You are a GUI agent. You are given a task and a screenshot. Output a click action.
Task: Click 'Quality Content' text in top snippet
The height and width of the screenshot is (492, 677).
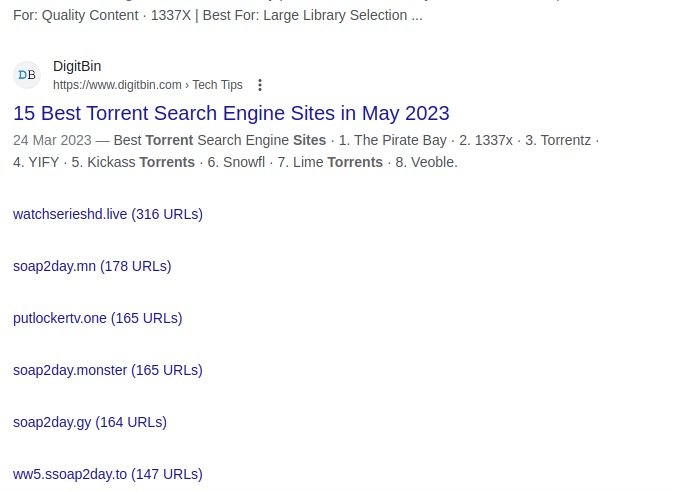pos(90,15)
